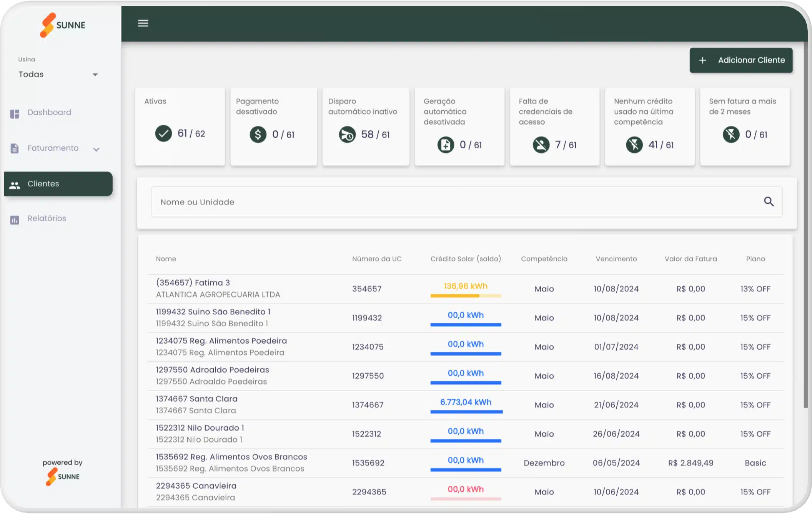Sort by Competência column header
This screenshot has height=514, width=812.
point(544,259)
